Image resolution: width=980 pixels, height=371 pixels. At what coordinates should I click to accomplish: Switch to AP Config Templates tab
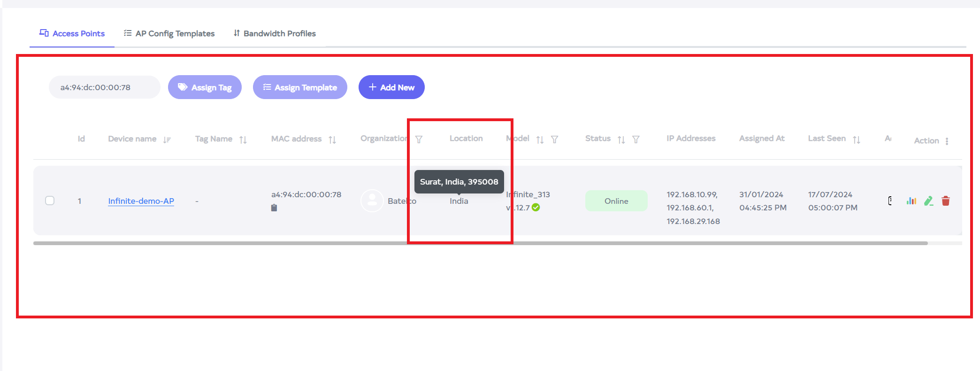(x=169, y=33)
